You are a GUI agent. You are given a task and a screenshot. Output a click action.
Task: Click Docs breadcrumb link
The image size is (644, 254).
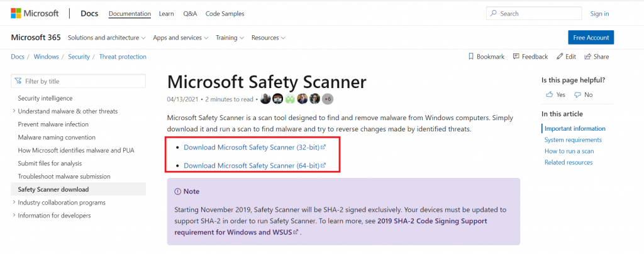18,57
